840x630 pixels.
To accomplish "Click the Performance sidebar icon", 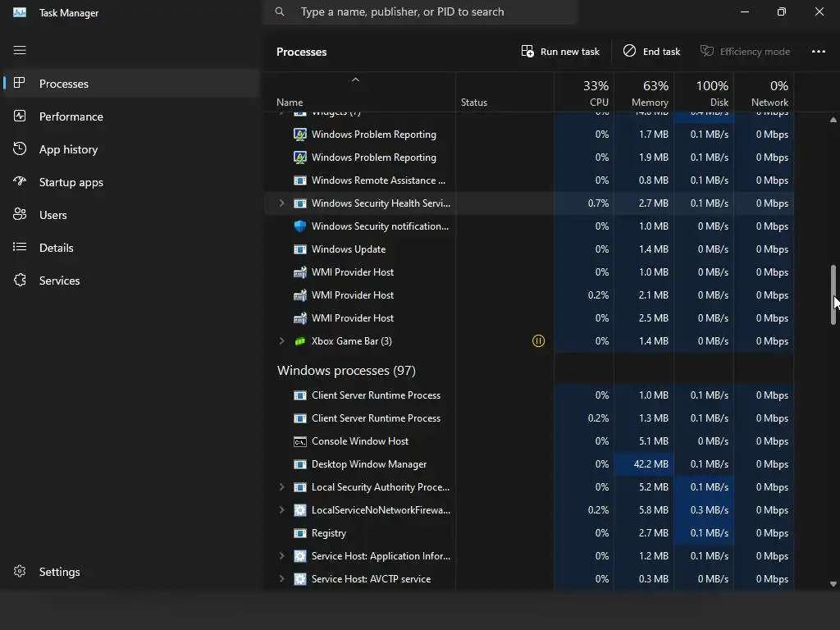I will (x=20, y=116).
